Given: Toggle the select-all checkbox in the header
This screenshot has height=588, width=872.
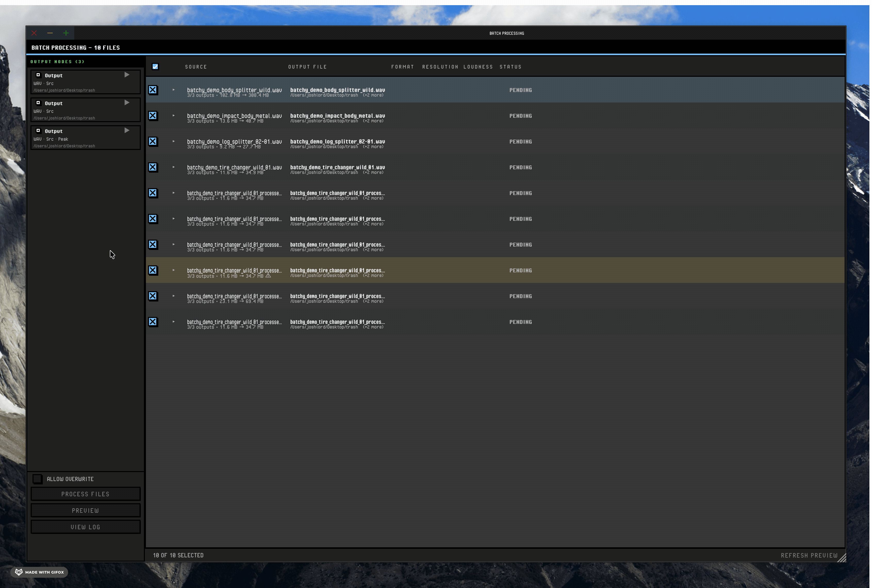Looking at the screenshot, I should click(x=155, y=66).
